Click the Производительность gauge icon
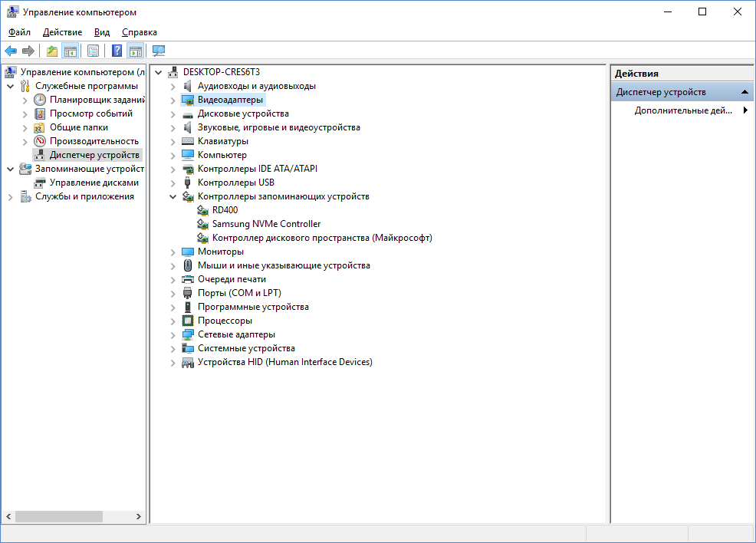Viewport: 756px width, 543px height. pos(40,141)
